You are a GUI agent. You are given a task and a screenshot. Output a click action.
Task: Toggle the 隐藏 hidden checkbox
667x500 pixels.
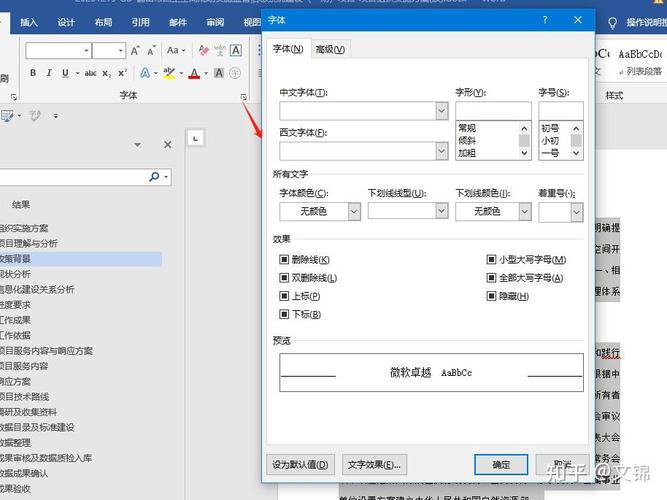pos(491,296)
